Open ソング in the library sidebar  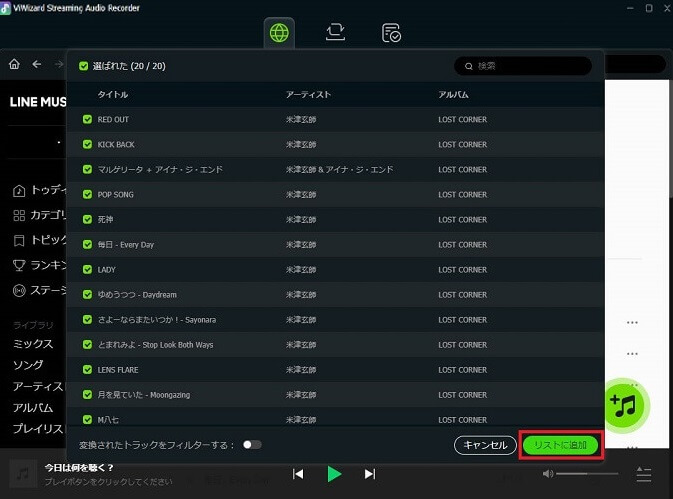28,365
